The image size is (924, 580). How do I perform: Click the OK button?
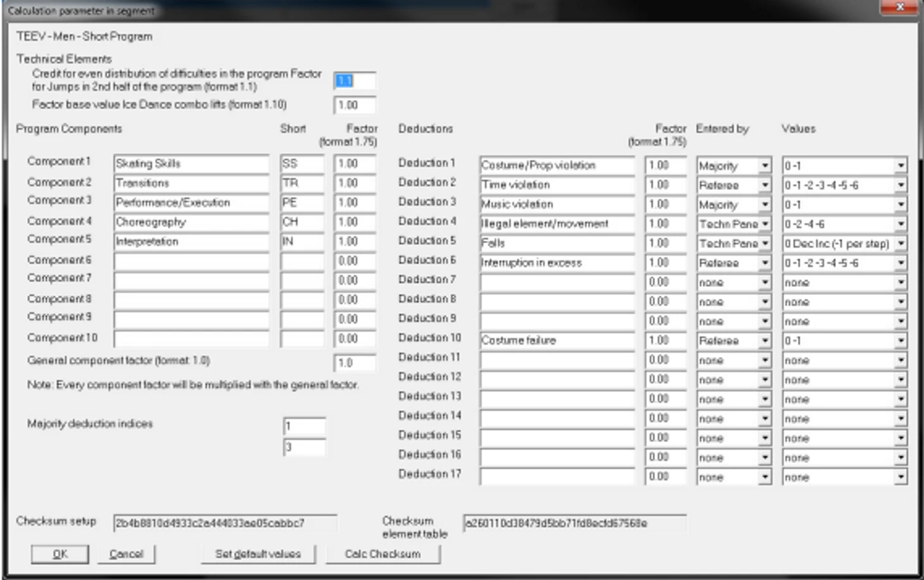pos(60,554)
